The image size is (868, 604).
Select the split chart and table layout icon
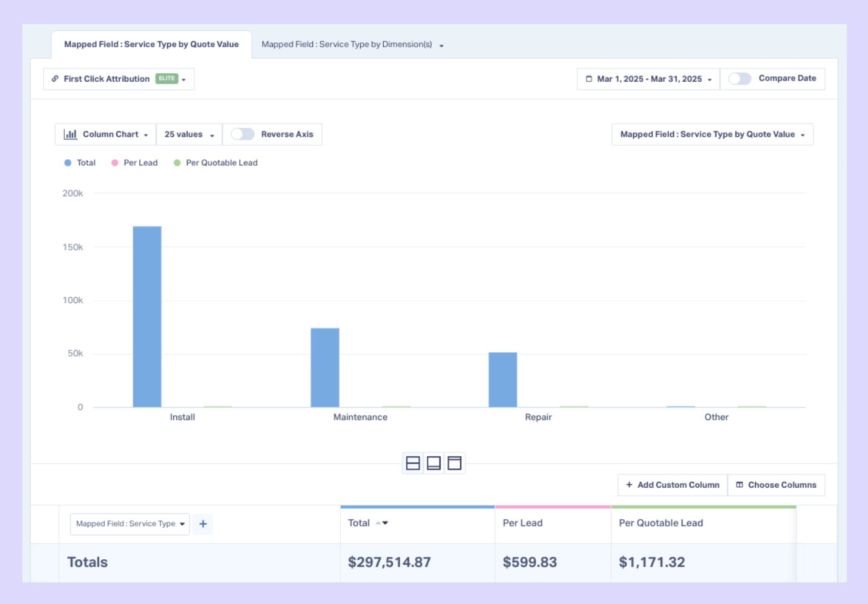coord(413,463)
